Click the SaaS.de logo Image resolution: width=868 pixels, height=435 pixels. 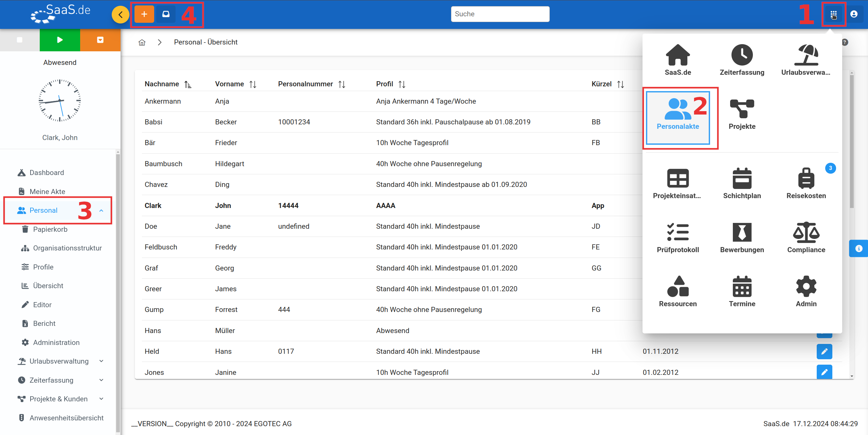[60, 14]
